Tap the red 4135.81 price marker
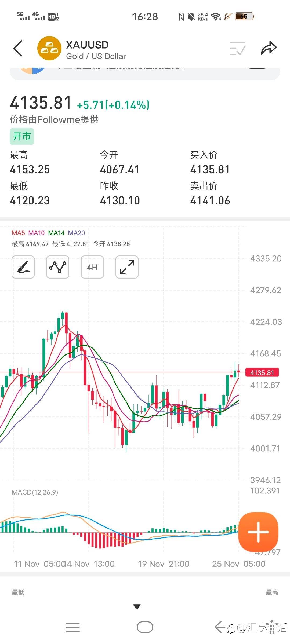Image resolution: width=290 pixels, height=644 pixels. point(262,372)
